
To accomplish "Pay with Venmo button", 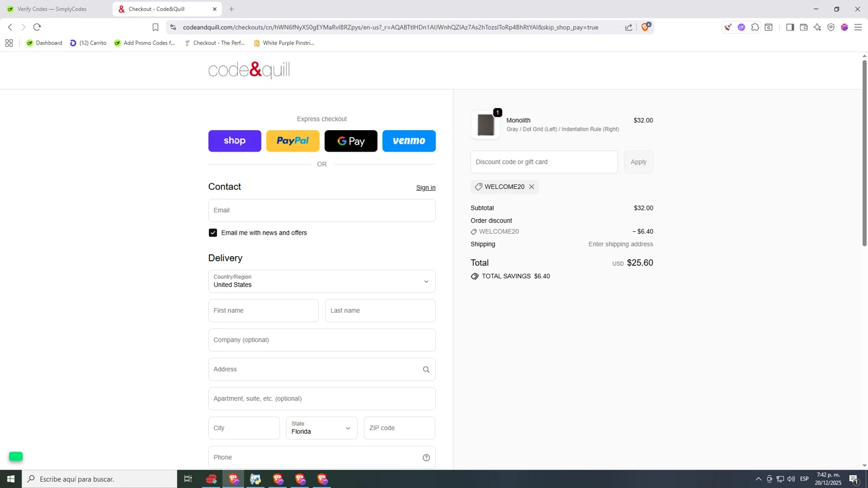I will tap(409, 141).
